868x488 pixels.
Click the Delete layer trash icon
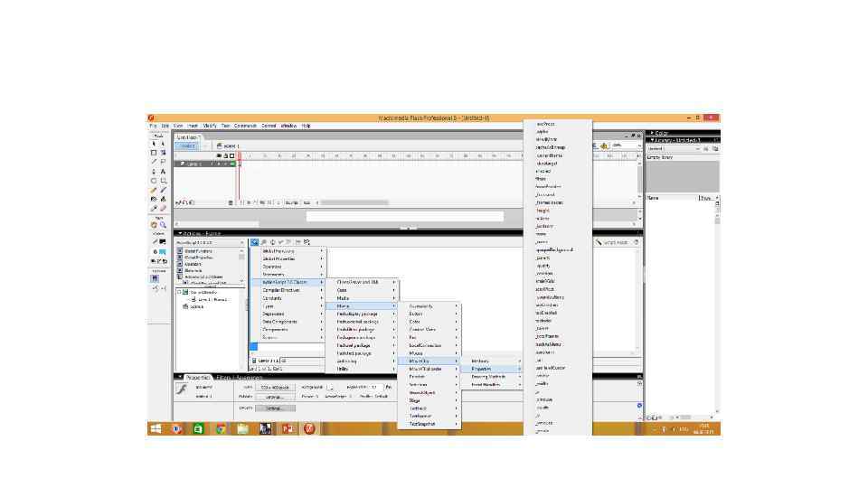pos(231,203)
